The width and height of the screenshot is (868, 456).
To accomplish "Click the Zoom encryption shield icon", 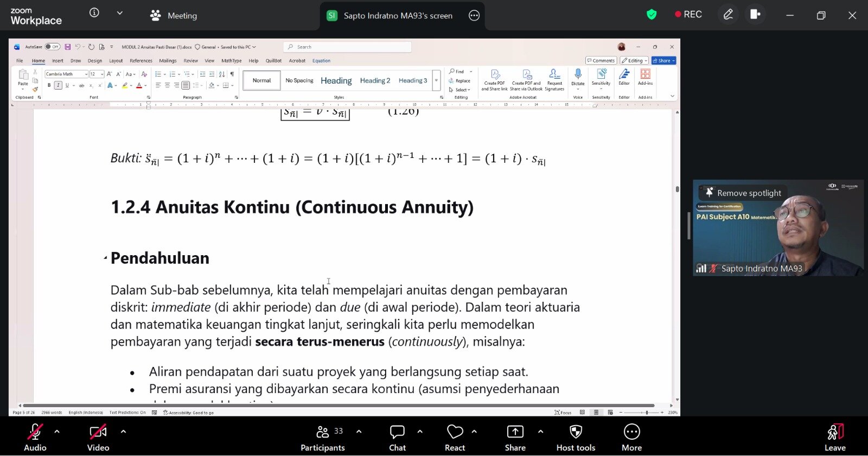I will (x=652, y=15).
